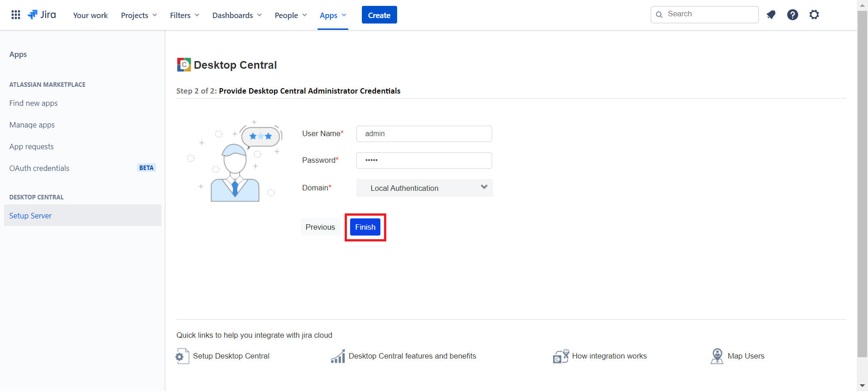The image size is (868, 392).
Task: Click the User Name field label
Action: click(323, 133)
